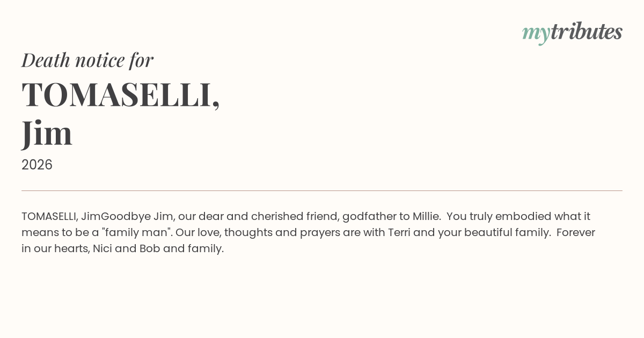Screen dimensions: 644x338
Task: Click the year 2026 below the name
Action: pos(37,165)
